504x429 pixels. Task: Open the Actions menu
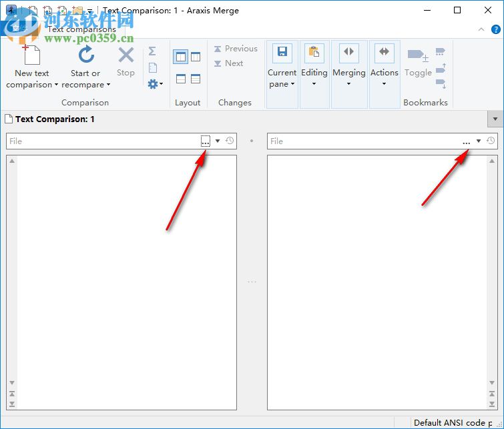(384, 74)
